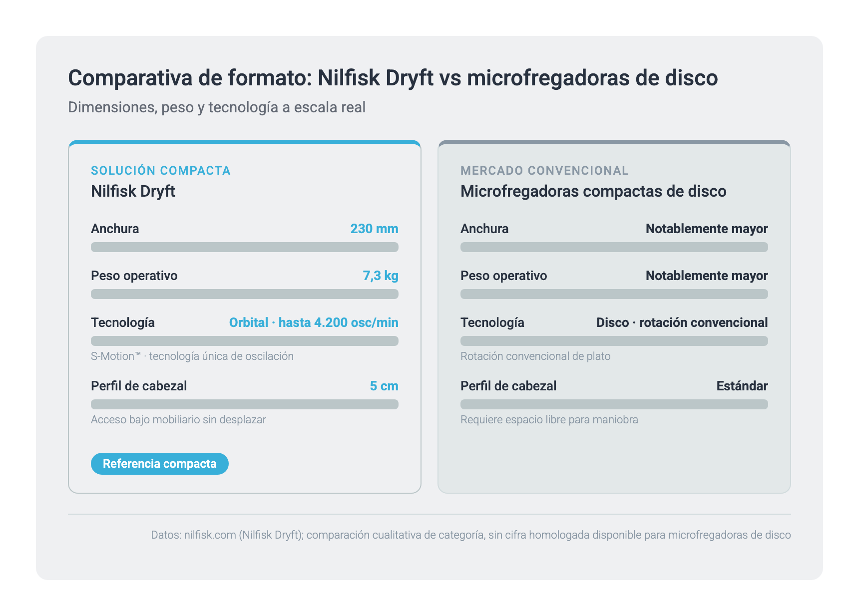
Task: Click the subtitle 'Dimensiones, peso y tecnología a escala real'
Action: [x=217, y=107]
